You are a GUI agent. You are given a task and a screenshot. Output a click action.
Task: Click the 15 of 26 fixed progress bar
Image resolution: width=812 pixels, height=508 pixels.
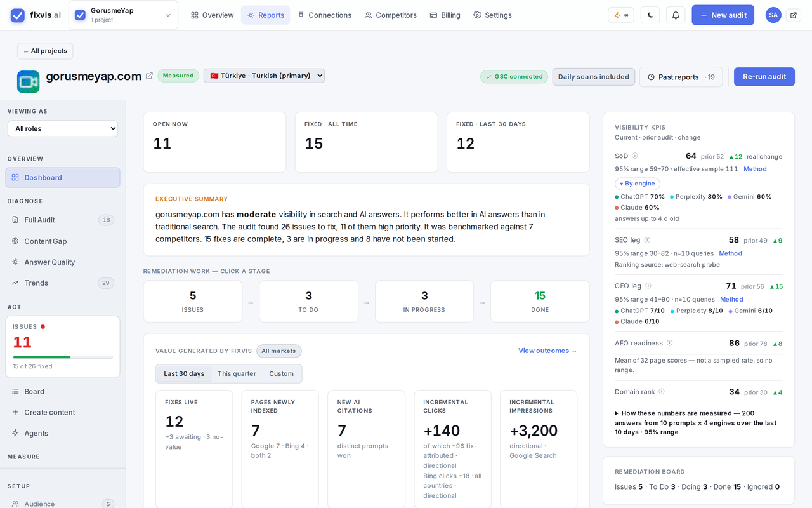(x=63, y=358)
